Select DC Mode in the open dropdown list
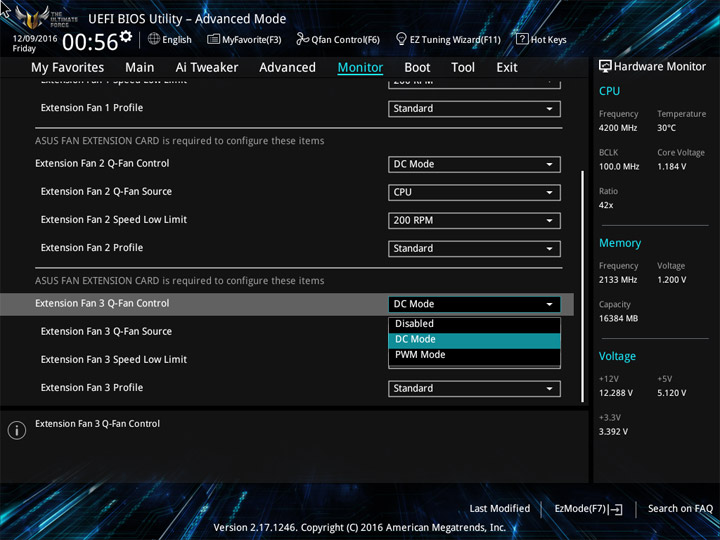 [474, 339]
